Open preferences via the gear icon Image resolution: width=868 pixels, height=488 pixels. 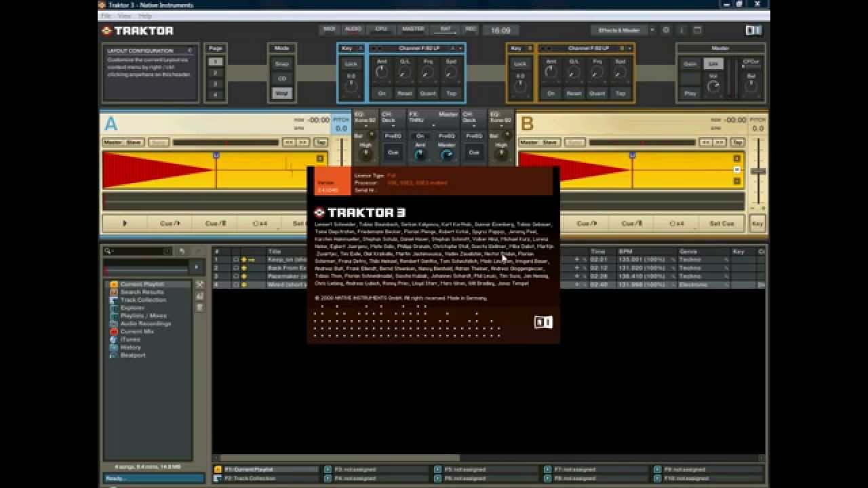(x=666, y=30)
